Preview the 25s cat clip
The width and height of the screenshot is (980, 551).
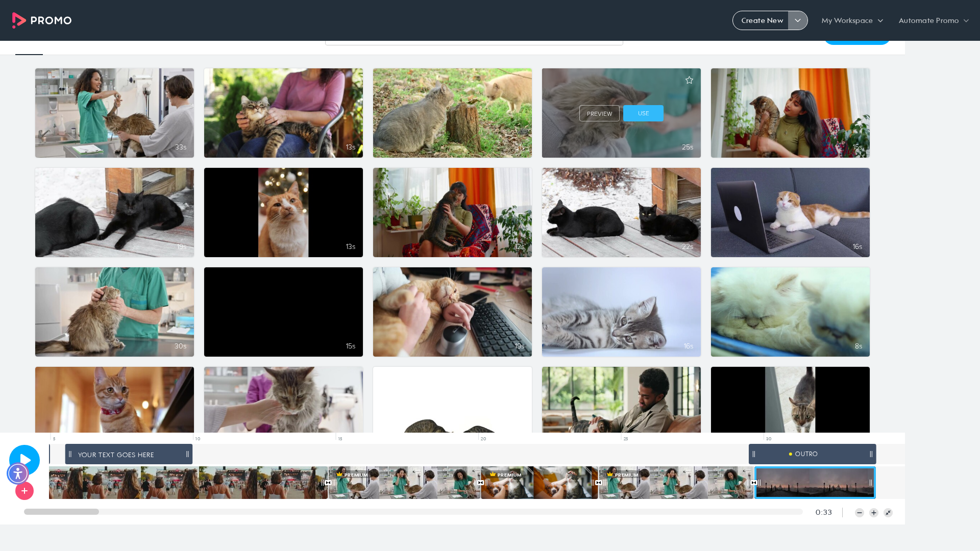pyautogui.click(x=599, y=113)
